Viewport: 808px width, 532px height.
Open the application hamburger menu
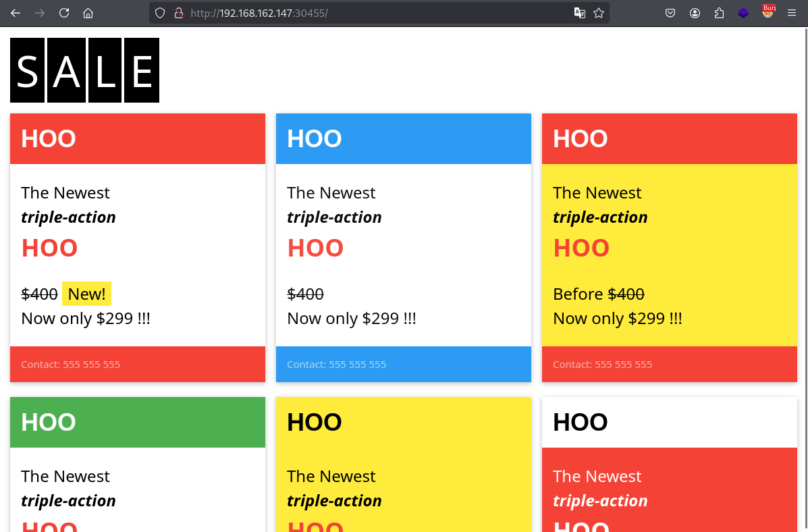point(792,13)
